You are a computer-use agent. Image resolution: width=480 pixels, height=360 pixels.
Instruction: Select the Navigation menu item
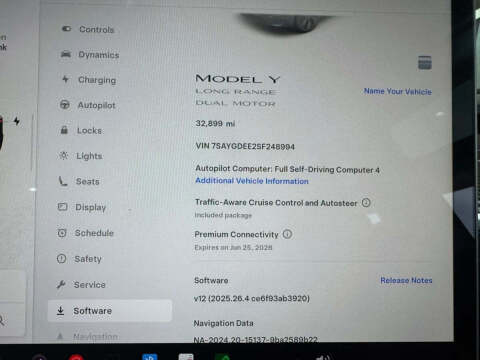coord(87,337)
